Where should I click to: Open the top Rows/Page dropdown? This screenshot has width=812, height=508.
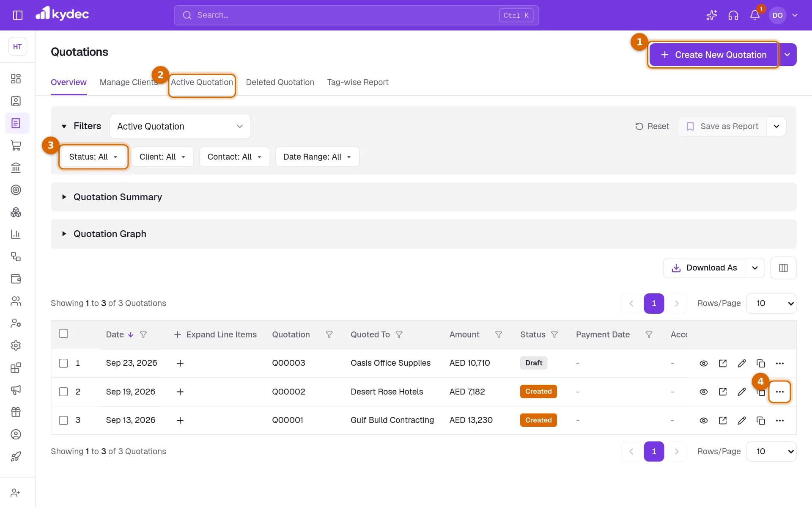pos(771,303)
